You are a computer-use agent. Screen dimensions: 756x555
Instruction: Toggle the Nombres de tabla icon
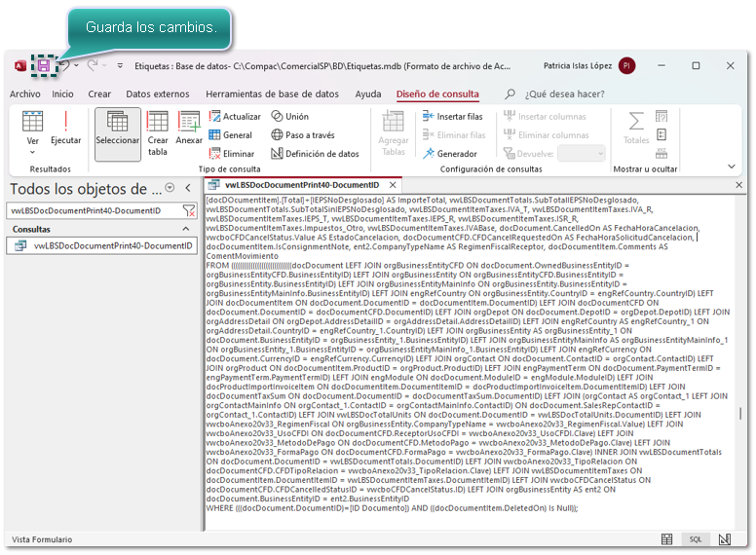661,153
